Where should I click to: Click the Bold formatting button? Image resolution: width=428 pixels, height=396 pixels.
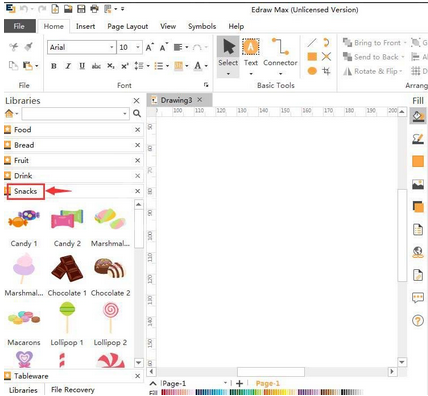pos(54,66)
